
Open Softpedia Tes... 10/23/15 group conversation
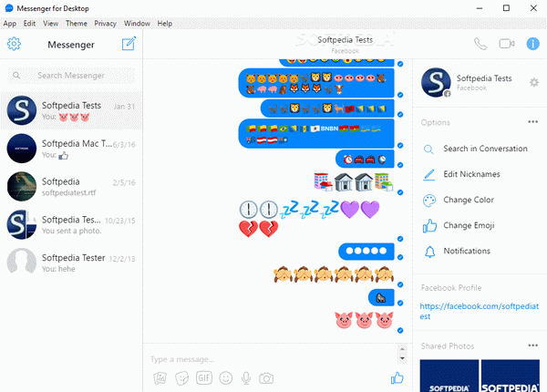(x=71, y=224)
